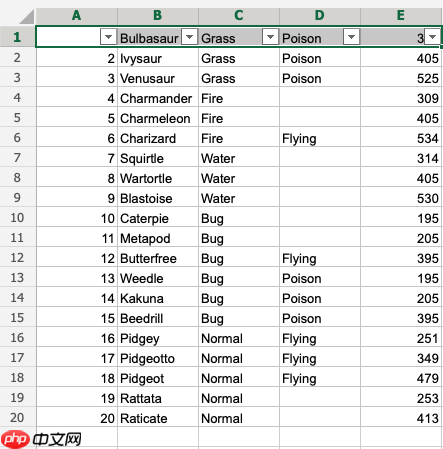Select column D header

320,16
